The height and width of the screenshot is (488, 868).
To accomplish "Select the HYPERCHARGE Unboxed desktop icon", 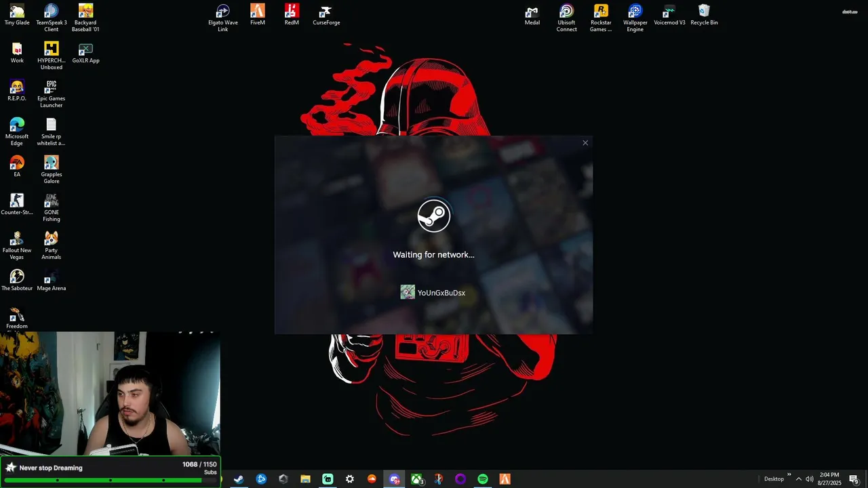I will coord(52,56).
